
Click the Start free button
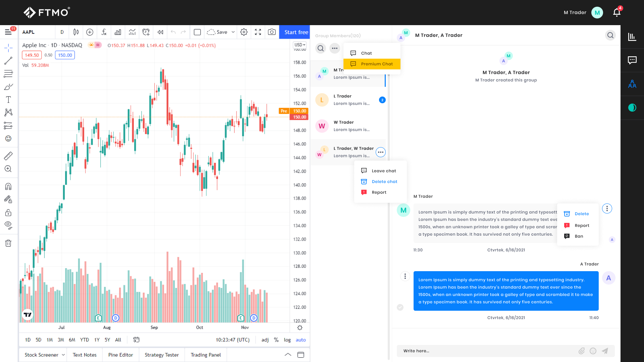296,32
